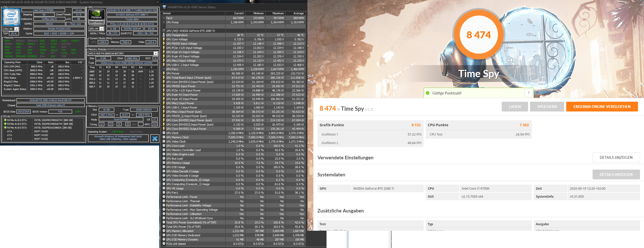Click the LADEN button in 3DMark
This screenshot has height=248, width=644.
coord(515,107)
